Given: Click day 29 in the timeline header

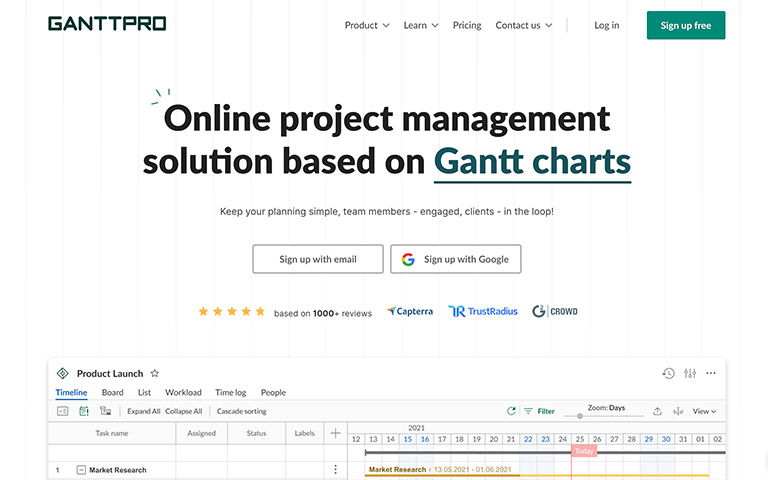Looking at the screenshot, I should [x=648, y=439].
